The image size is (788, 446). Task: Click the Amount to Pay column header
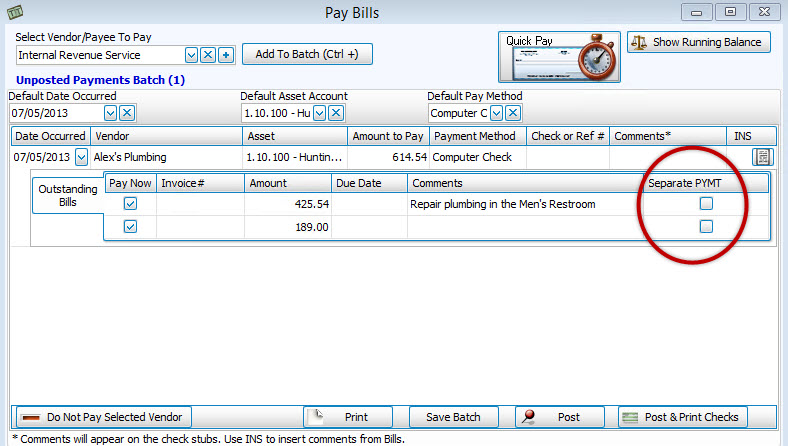point(388,136)
